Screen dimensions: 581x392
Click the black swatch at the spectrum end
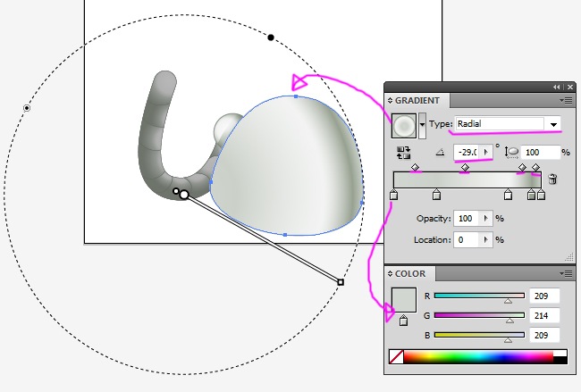560,361
